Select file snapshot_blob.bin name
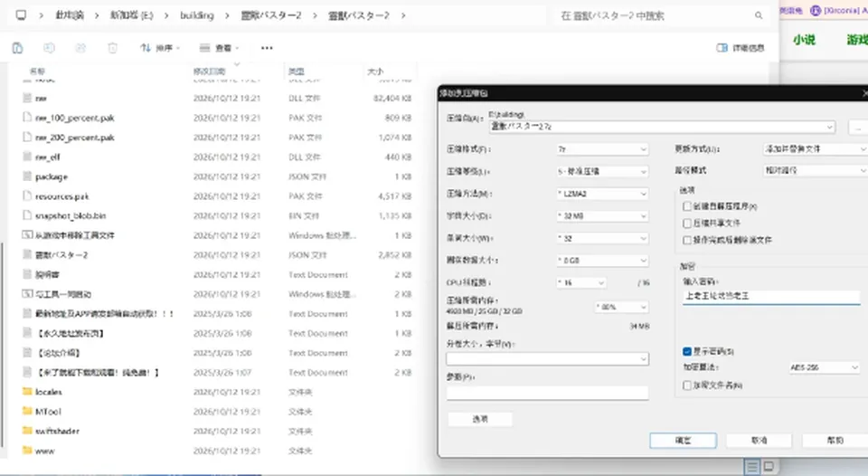 [x=71, y=215]
